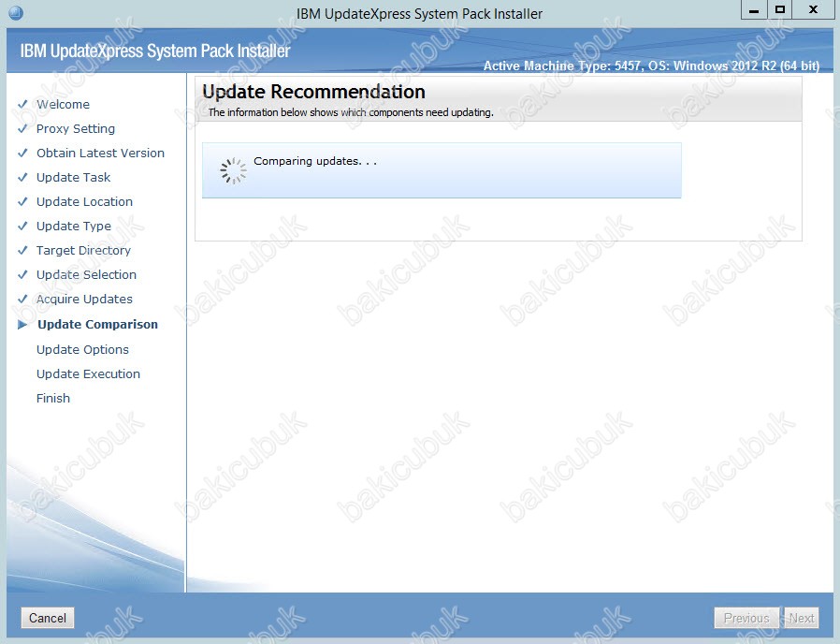The height and width of the screenshot is (644, 840).
Task: Click the arrow marker beside Update Comparison
Action: [22, 325]
